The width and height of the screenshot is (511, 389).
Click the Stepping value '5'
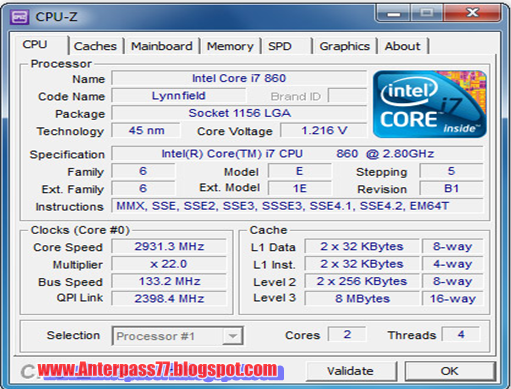tap(451, 171)
